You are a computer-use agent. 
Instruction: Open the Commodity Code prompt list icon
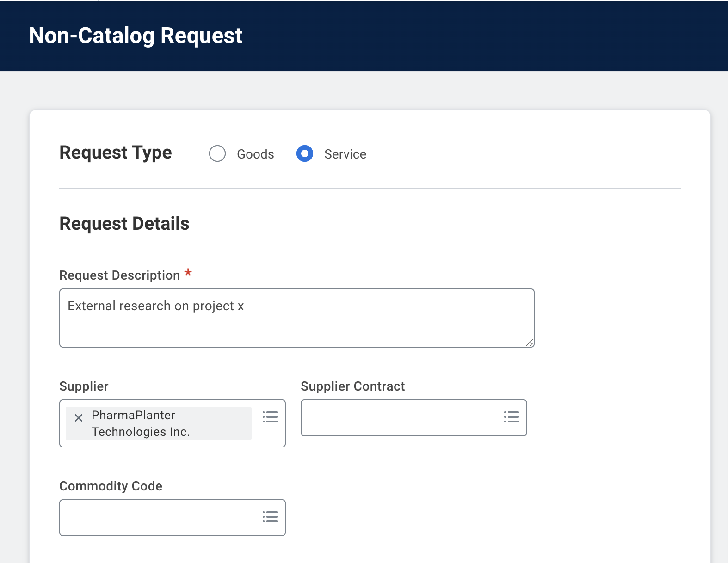tap(270, 517)
